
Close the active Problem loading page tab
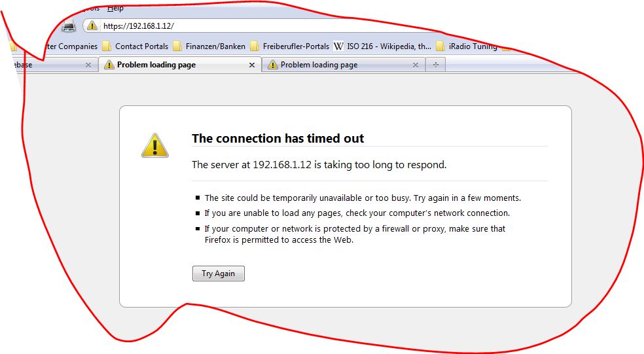pos(252,65)
